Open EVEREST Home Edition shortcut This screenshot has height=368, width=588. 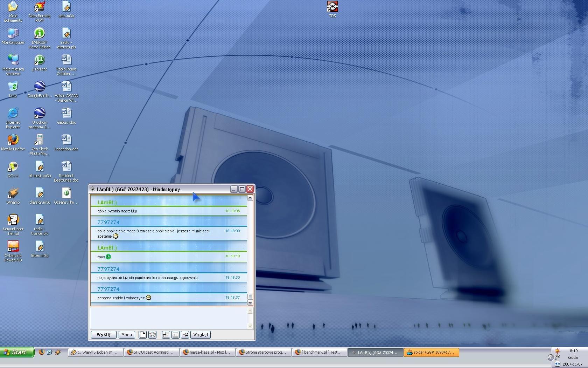(x=40, y=34)
